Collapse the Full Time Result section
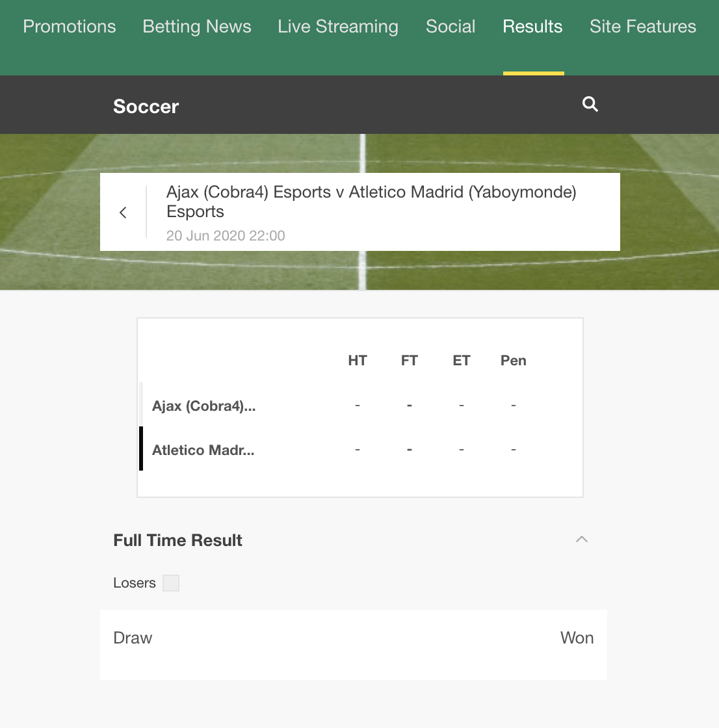Screen dimensions: 719x728 coord(582,539)
